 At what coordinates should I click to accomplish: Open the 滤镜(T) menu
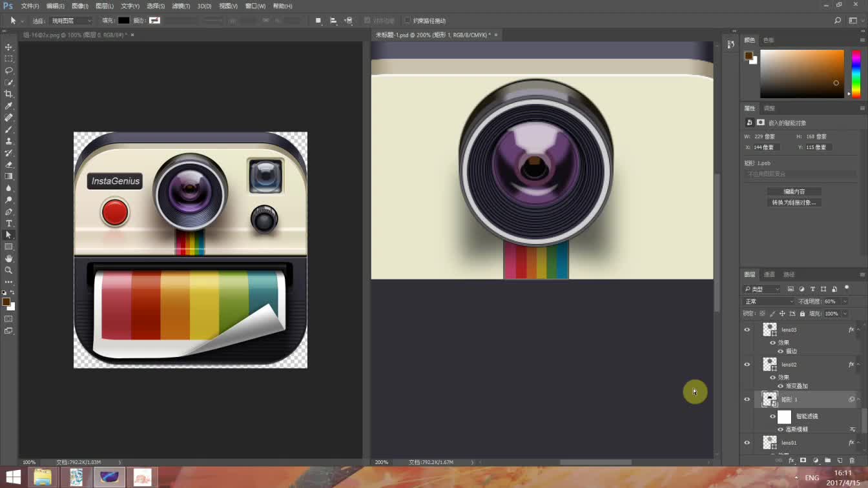pyautogui.click(x=181, y=6)
